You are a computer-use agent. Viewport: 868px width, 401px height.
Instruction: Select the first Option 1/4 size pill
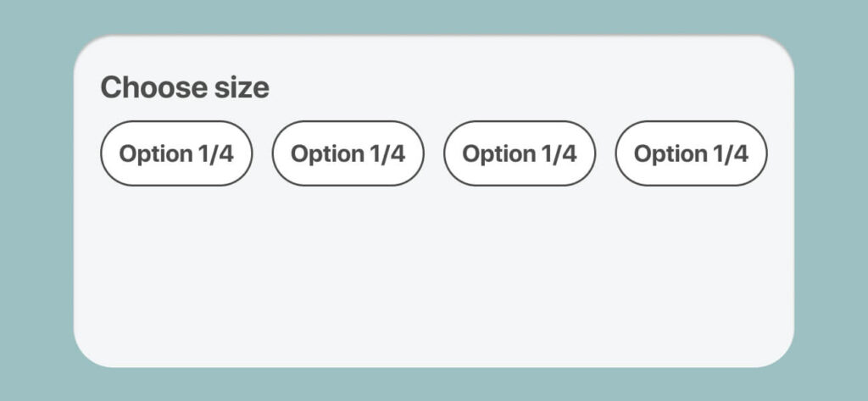tap(176, 153)
